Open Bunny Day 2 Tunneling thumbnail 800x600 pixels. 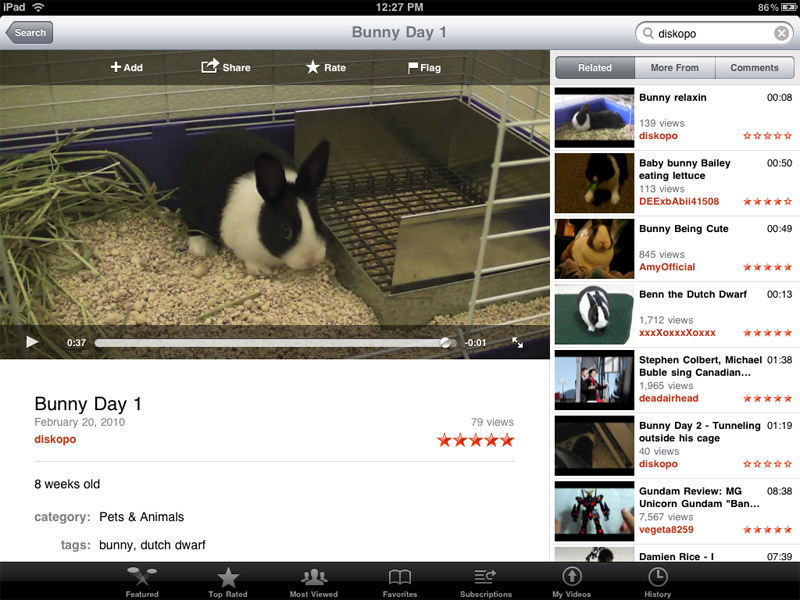pyautogui.click(x=594, y=446)
